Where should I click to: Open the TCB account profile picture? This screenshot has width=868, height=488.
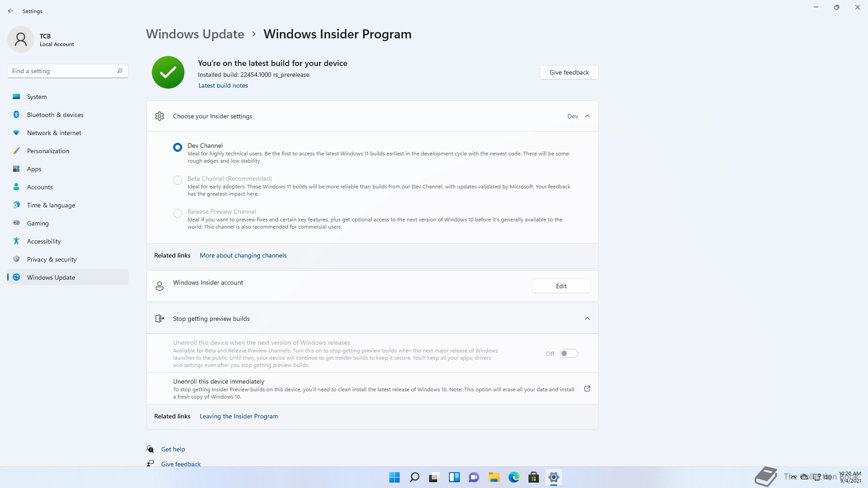21,39
